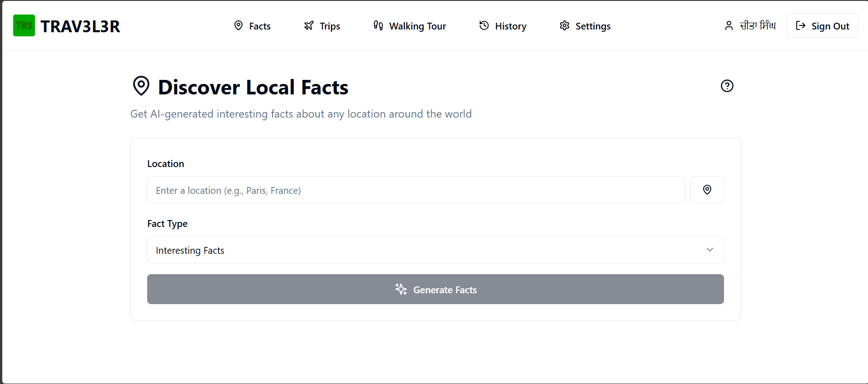The height and width of the screenshot is (384, 868).
Task: Click the sparkle icon on Generate Facts
Action: coord(401,289)
